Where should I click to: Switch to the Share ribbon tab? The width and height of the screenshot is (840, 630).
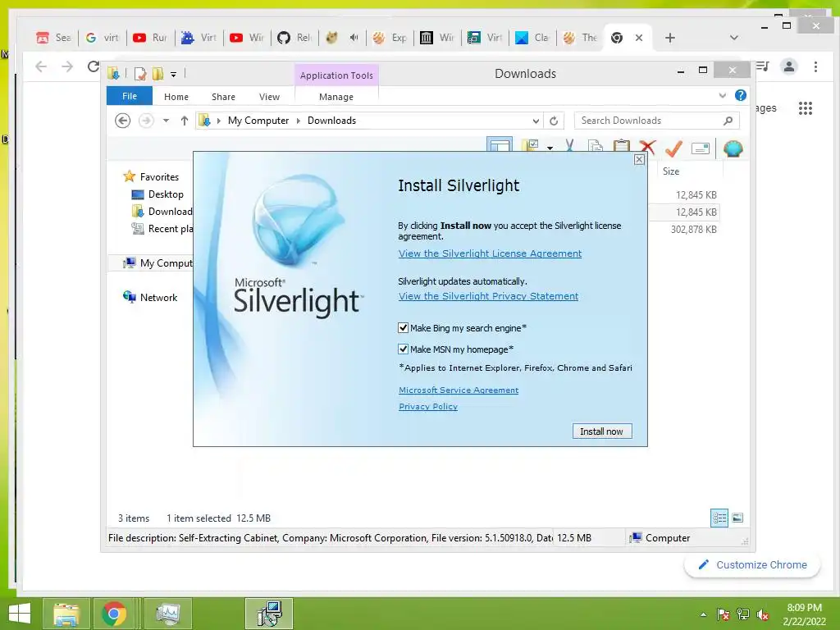(x=223, y=97)
